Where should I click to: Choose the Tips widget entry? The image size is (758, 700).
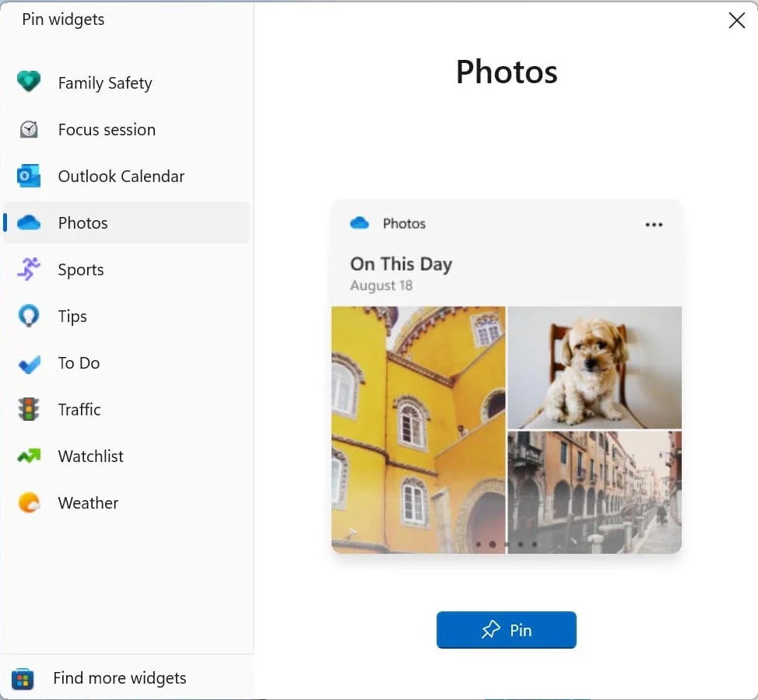coord(127,317)
